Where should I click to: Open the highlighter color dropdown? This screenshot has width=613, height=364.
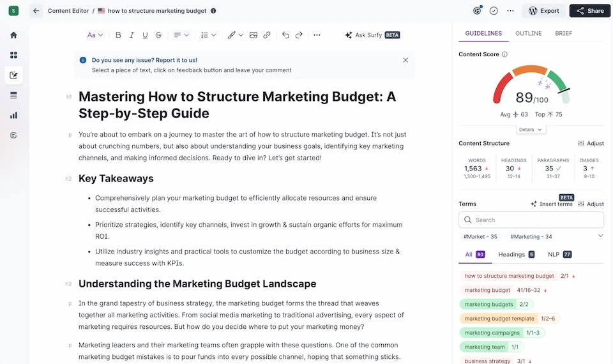(236, 35)
